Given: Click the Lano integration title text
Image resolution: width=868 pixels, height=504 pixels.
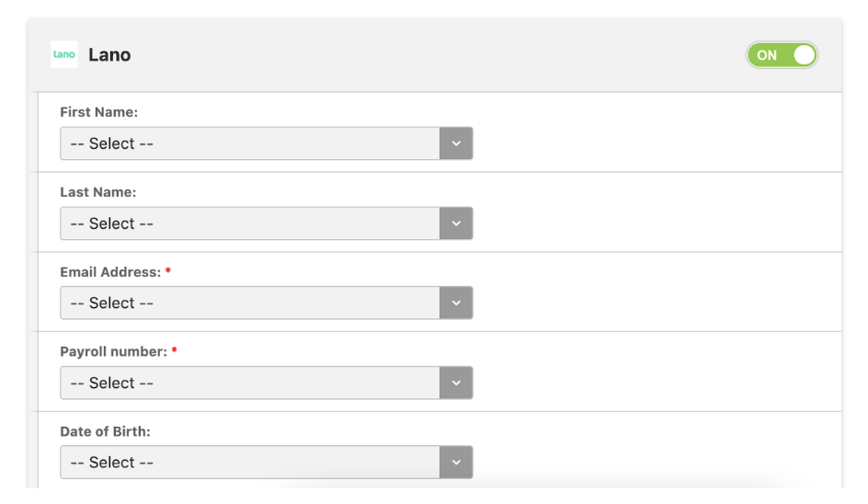Looking at the screenshot, I should pyautogui.click(x=109, y=55).
